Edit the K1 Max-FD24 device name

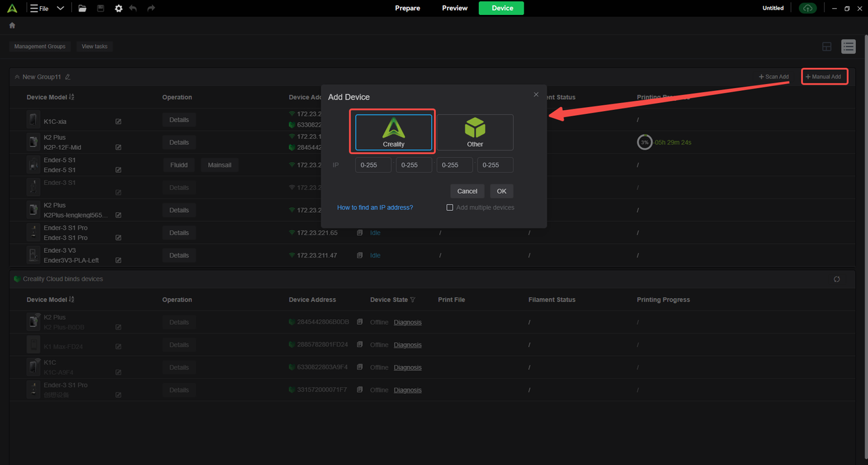tap(118, 347)
